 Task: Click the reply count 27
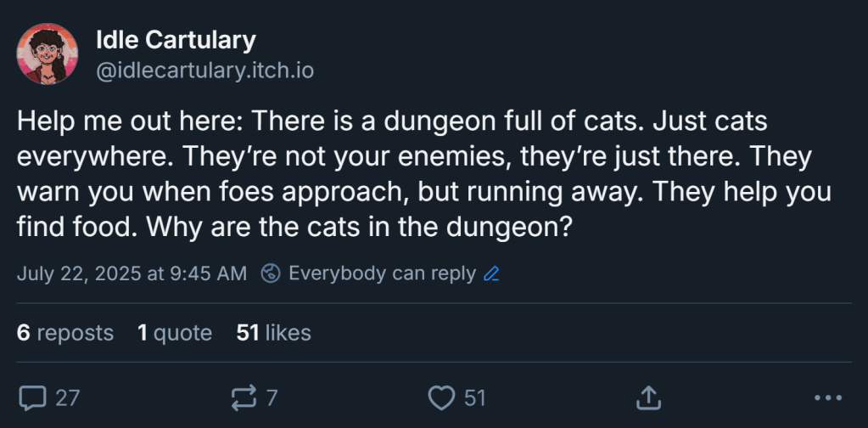coord(68,397)
